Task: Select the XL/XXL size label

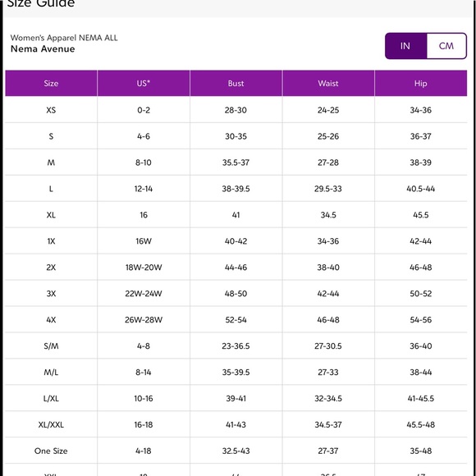Action: [51, 424]
